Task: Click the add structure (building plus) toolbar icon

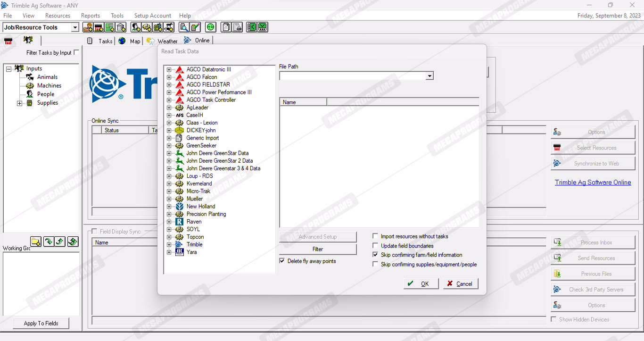Action: click(121, 27)
